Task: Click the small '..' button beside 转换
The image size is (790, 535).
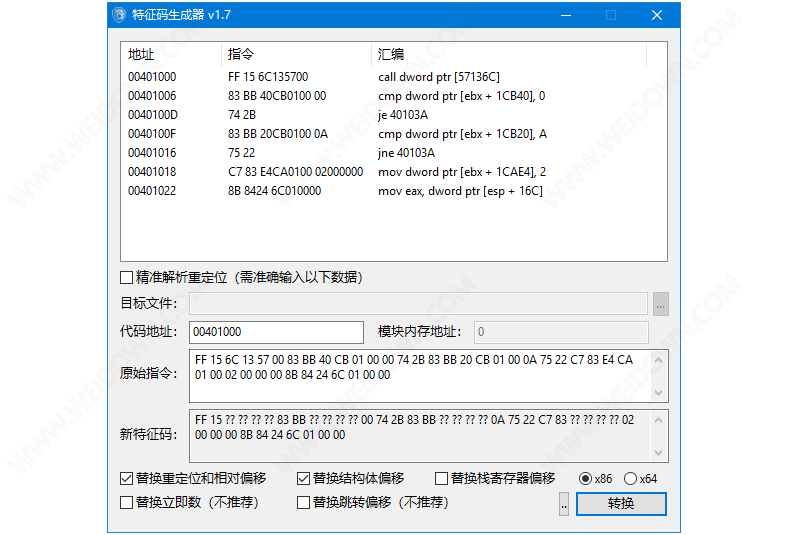Action: pos(564,504)
